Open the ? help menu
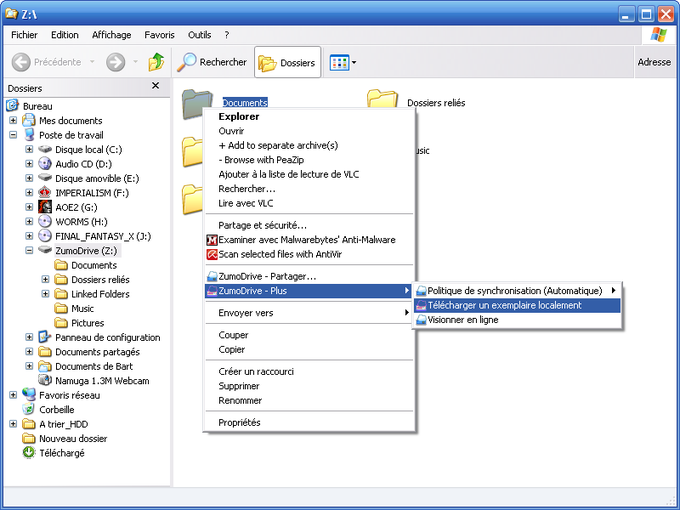Image resolution: width=680 pixels, height=510 pixels. click(x=227, y=35)
